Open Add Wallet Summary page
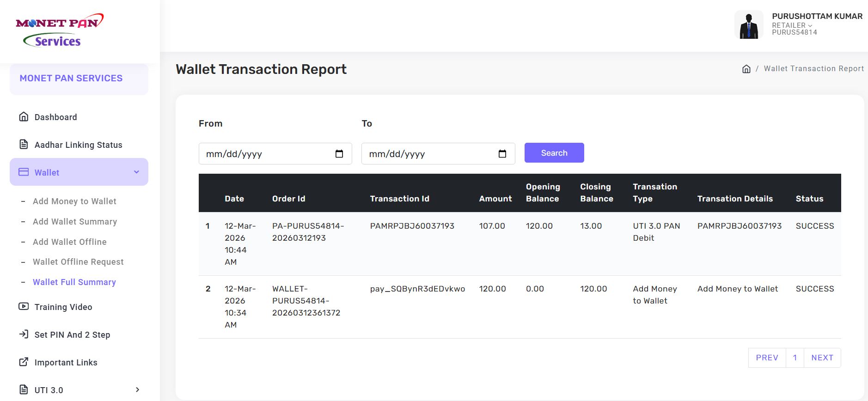Image resolution: width=868 pixels, height=401 pixels. tap(75, 222)
